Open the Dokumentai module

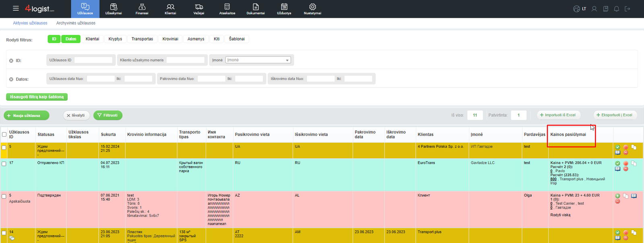pyautogui.click(x=256, y=9)
